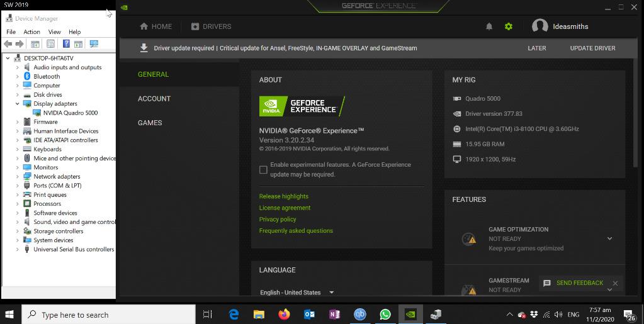The image size is (644, 324).
Task: Select the Keyboards tree item
Action: (47, 149)
